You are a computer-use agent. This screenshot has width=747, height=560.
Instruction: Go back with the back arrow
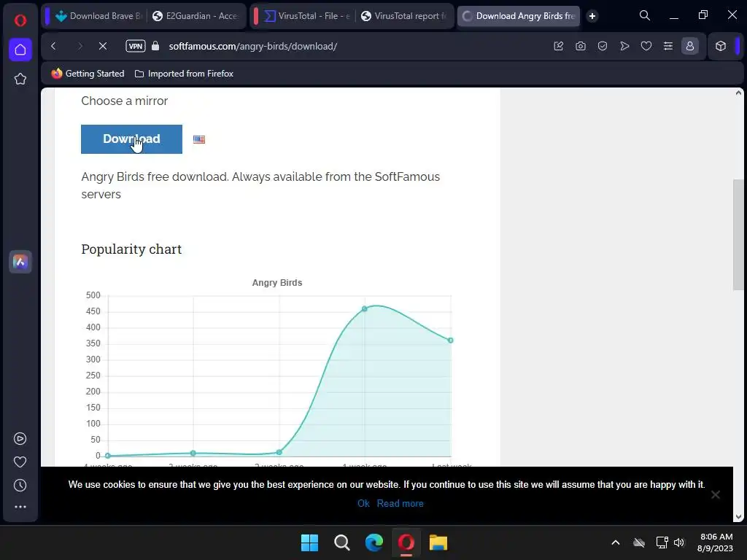53,46
